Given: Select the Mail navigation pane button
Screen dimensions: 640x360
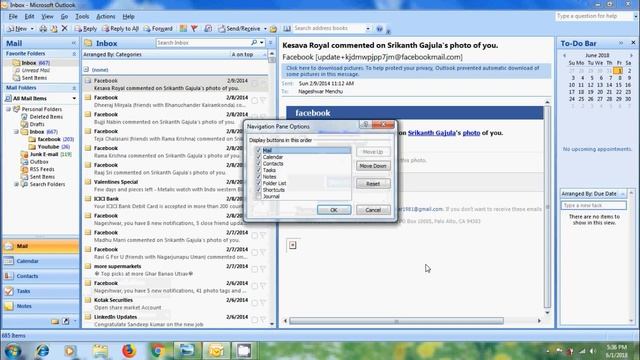Looking at the screenshot, I should pos(41,246).
